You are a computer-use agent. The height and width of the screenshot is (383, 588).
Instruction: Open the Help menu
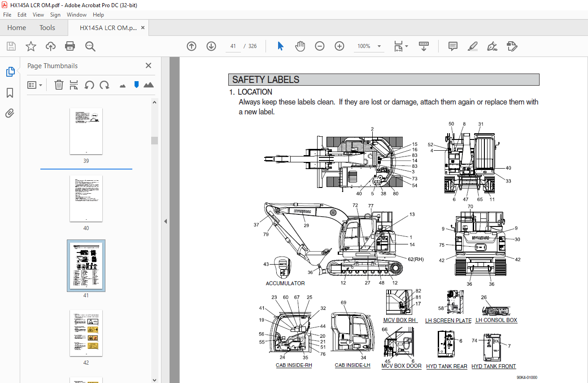98,15
